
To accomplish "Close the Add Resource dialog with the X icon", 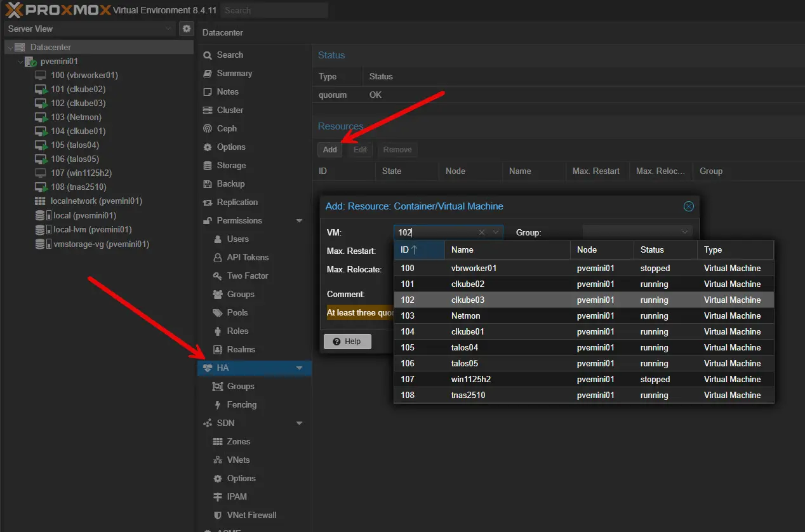I will point(688,206).
